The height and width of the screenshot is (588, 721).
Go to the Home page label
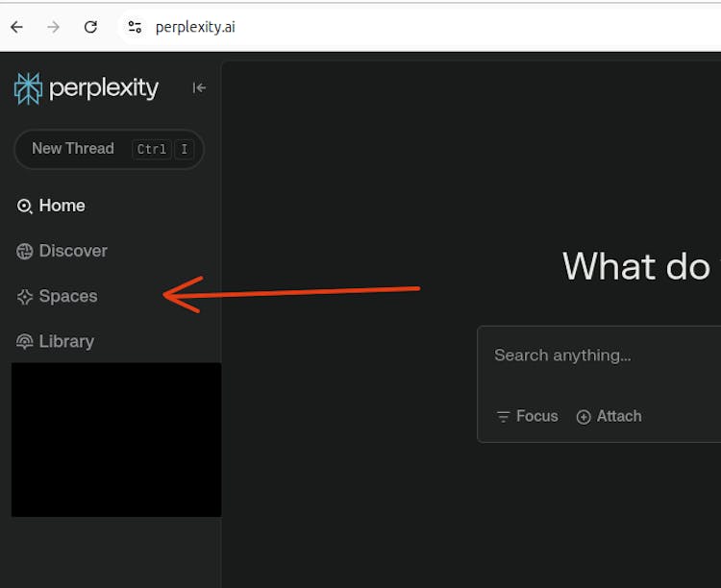point(62,206)
